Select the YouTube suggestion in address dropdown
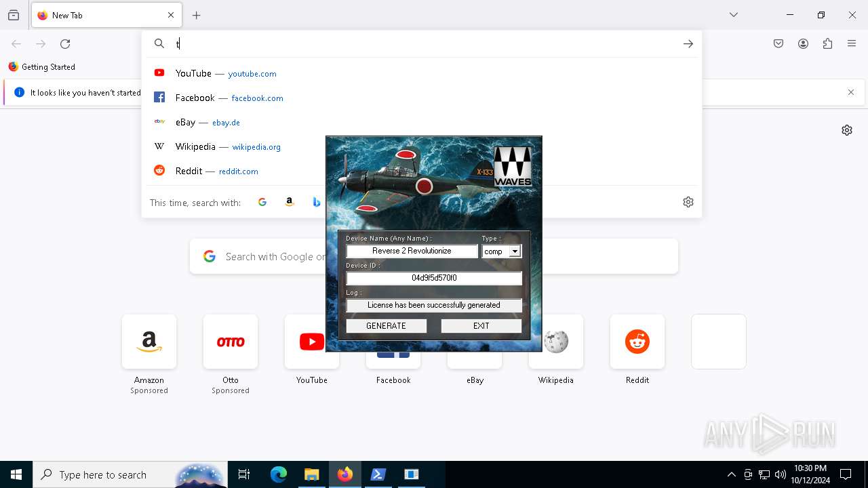Viewport: 868px width, 488px height. pos(420,73)
